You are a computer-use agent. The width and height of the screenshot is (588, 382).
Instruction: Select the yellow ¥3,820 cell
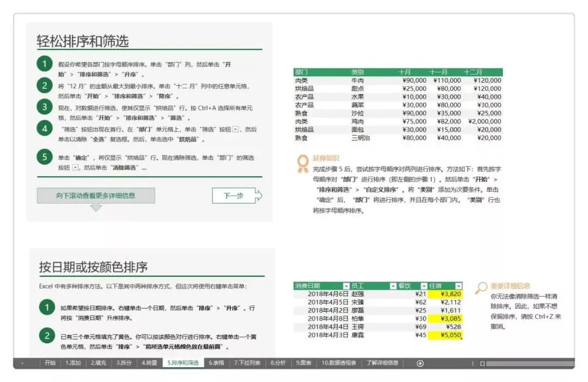[x=445, y=294]
